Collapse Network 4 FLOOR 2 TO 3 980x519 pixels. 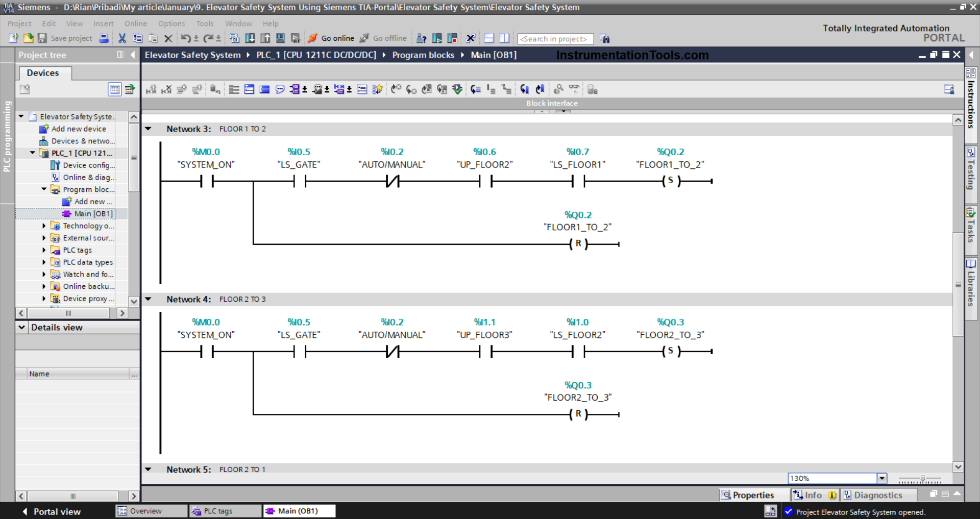(149, 299)
